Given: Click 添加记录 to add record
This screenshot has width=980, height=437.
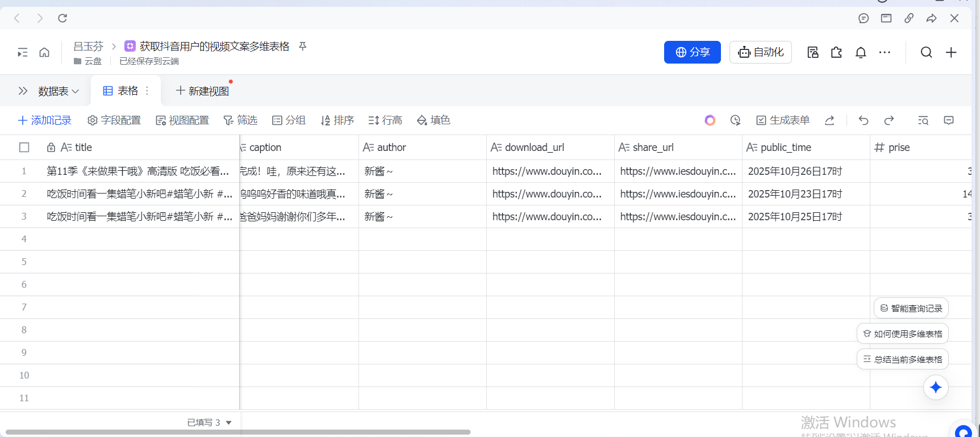Looking at the screenshot, I should point(45,120).
